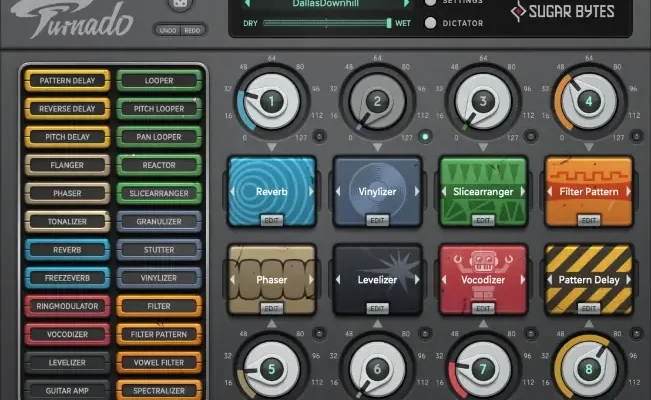Toggle the lit LED beside knob 2
The height and width of the screenshot is (400, 651).
pyautogui.click(x=425, y=137)
